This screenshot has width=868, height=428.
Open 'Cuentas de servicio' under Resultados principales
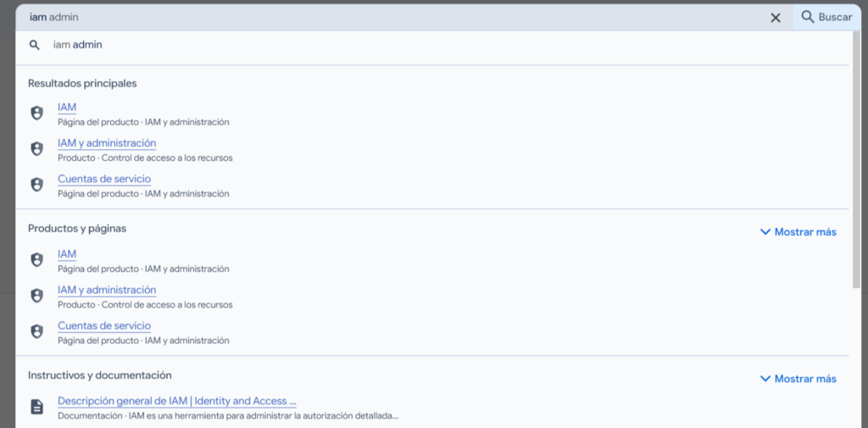point(104,179)
